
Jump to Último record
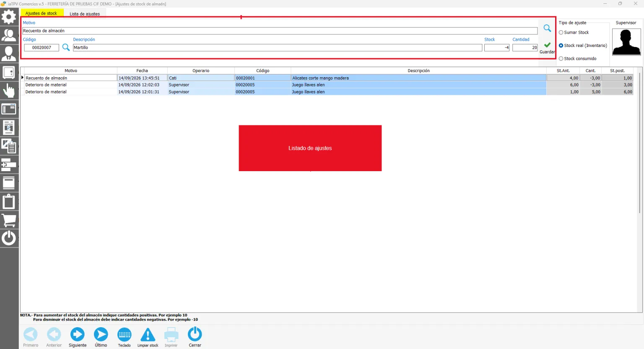point(101,334)
